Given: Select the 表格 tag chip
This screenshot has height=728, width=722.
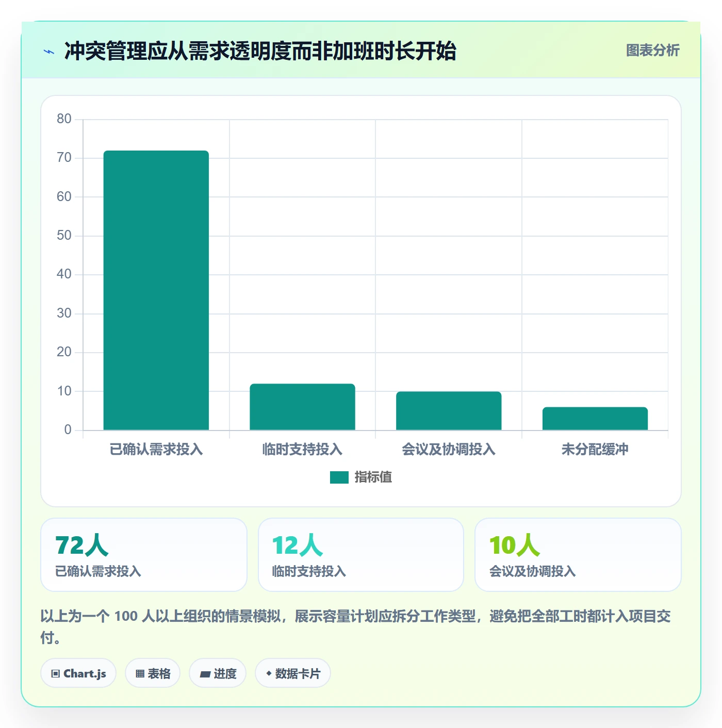Looking at the screenshot, I should (x=153, y=673).
